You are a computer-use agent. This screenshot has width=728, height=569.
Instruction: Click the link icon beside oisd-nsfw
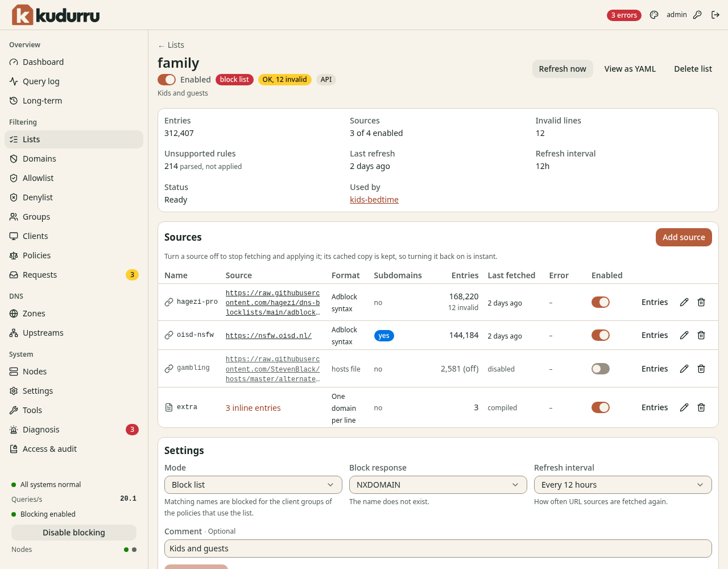click(x=169, y=335)
